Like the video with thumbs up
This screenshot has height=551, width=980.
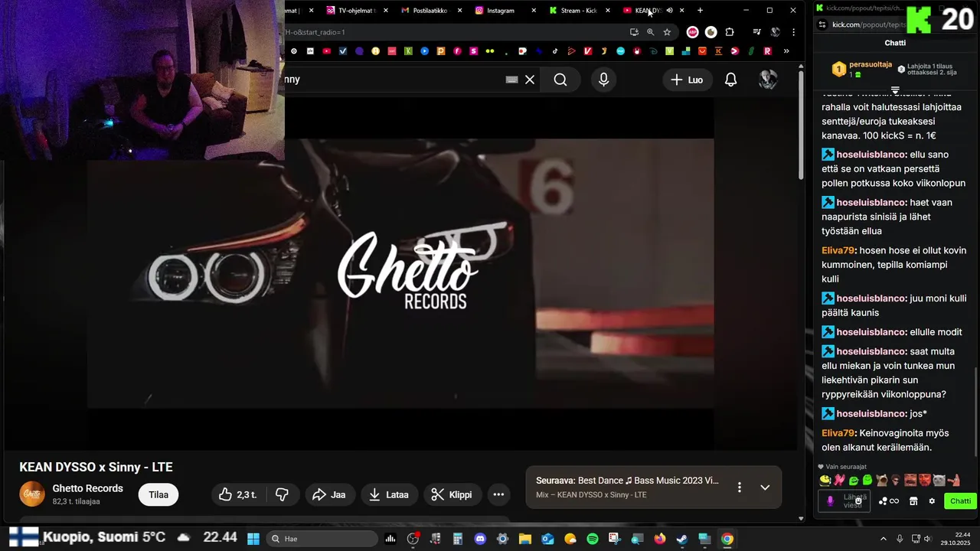(x=237, y=494)
